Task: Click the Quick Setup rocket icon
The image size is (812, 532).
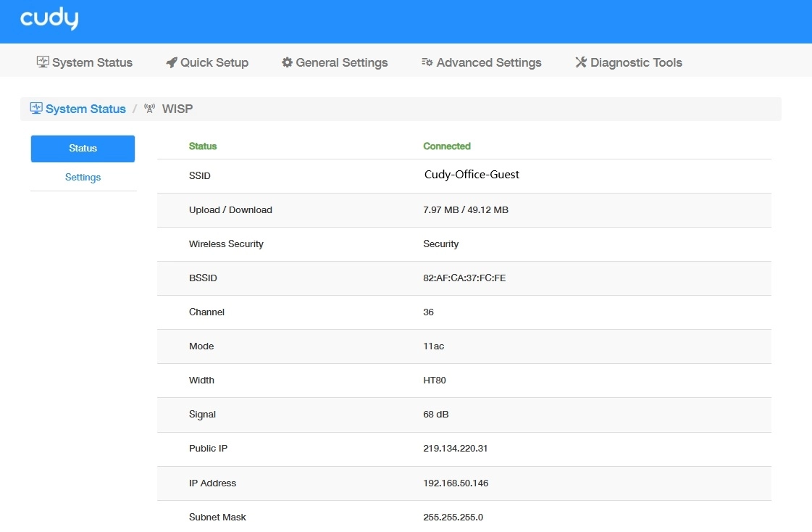Action: (x=172, y=62)
